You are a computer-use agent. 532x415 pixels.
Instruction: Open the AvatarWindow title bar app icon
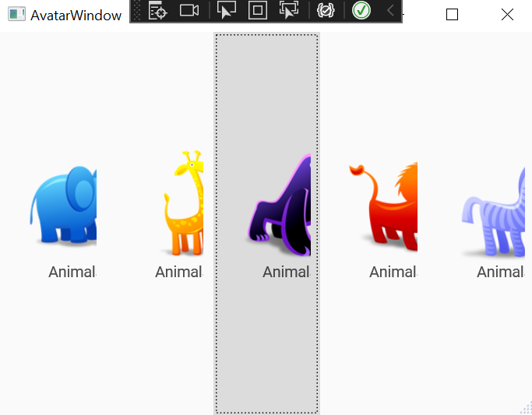click(16, 14)
